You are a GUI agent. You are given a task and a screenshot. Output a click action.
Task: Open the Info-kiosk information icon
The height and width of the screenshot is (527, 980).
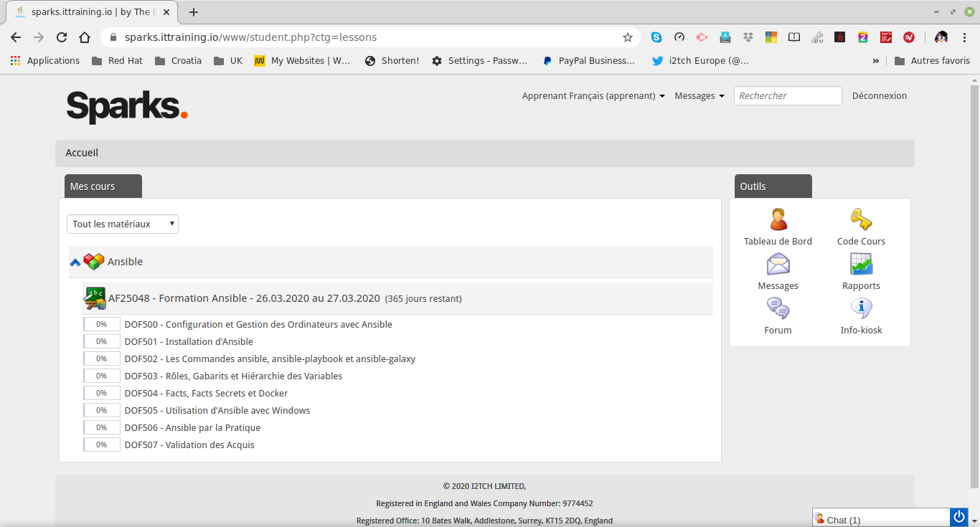[861, 308]
